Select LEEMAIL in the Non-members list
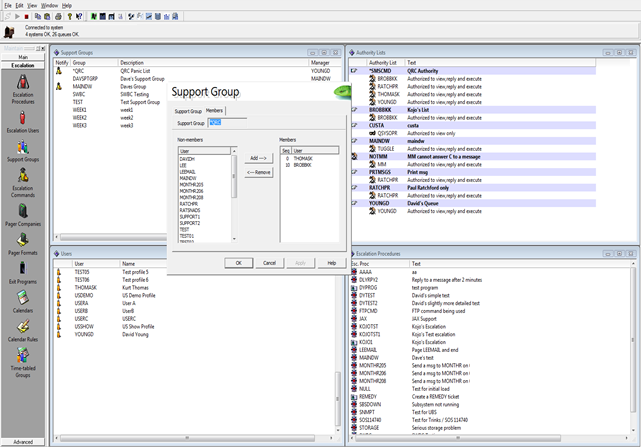Screen dimensions: 641x447 [189, 171]
